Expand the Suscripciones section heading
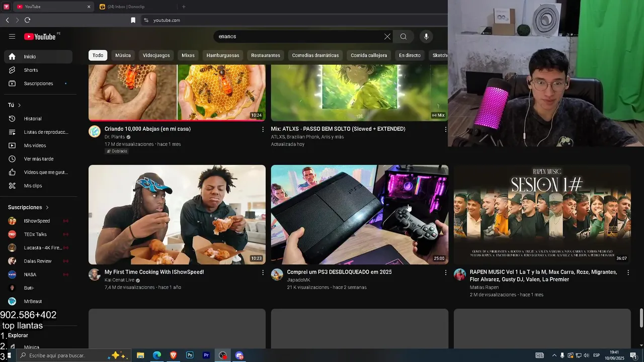Screen dimensions: 644x362 point(29,207)
